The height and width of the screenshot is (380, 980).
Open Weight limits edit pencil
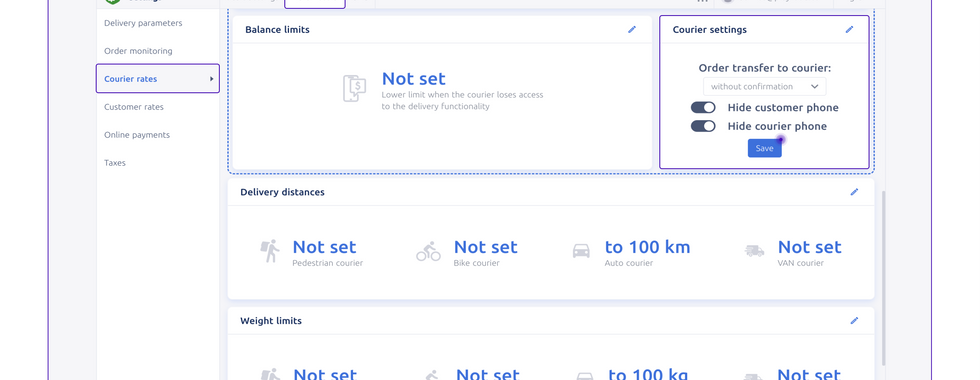click(854, 321)
